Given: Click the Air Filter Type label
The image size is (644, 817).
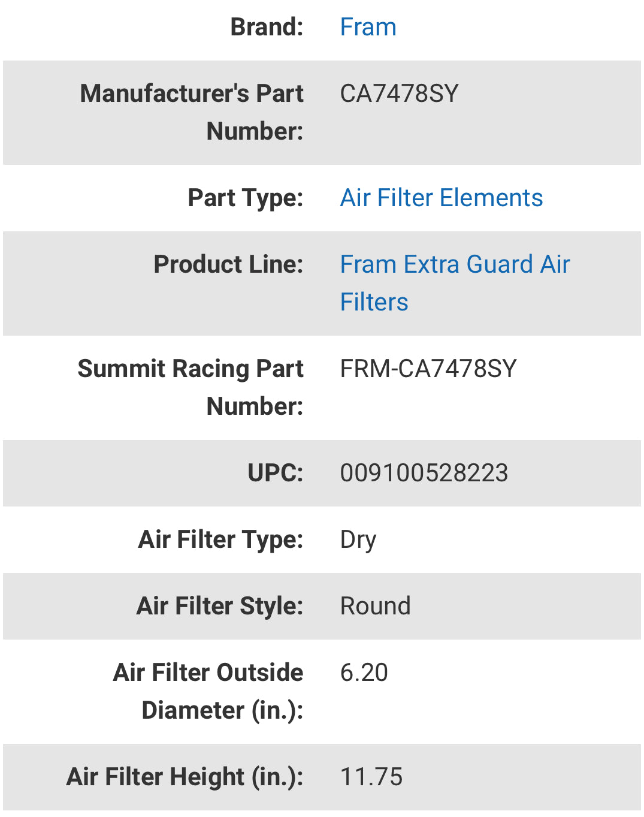Looking at the screenshot, I should click(x=220, y=539).
